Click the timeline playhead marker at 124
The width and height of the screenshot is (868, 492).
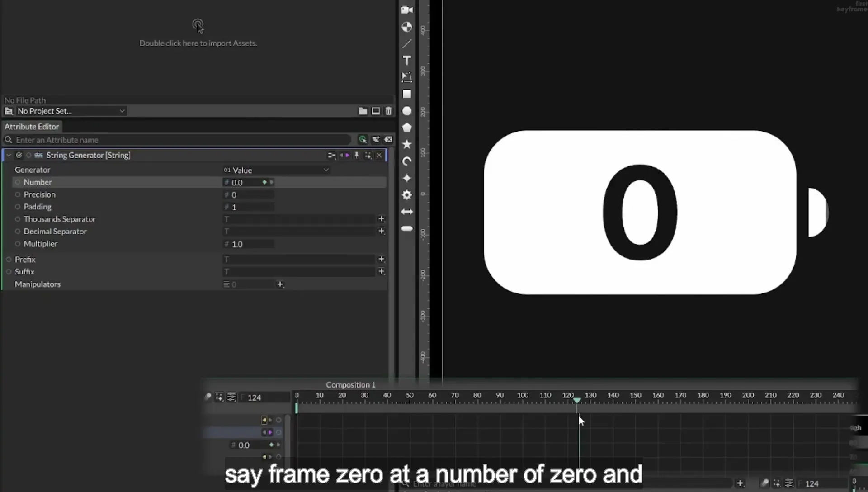click(x=577, y=400)
